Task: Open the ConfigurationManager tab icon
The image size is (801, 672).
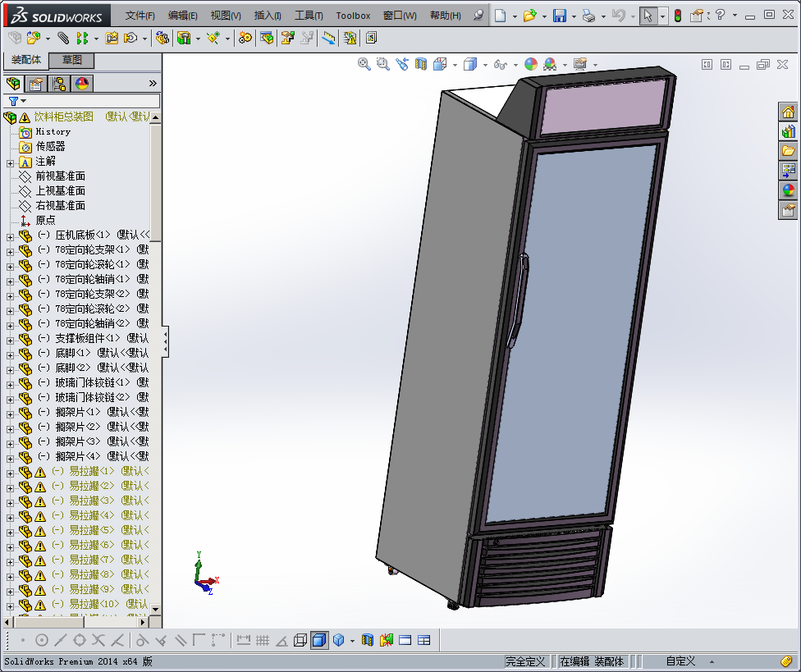Action: tap(59, 84)
